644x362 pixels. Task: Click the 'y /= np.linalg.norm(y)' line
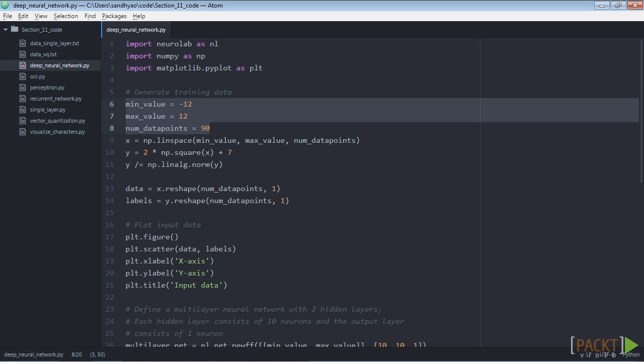tap(174, 164)
